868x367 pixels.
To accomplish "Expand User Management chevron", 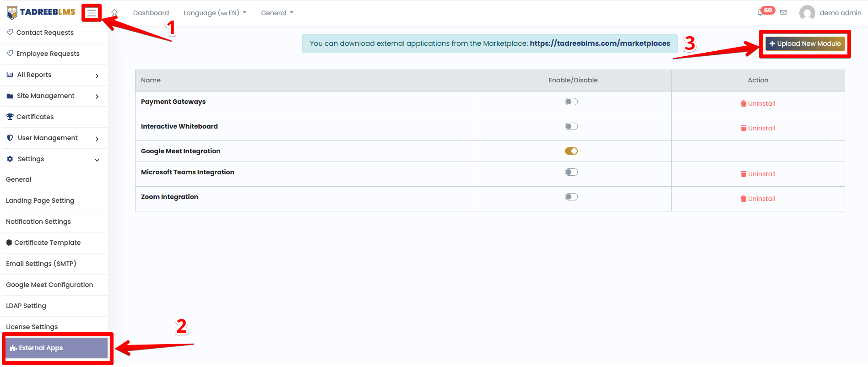I will coord(97,139).
